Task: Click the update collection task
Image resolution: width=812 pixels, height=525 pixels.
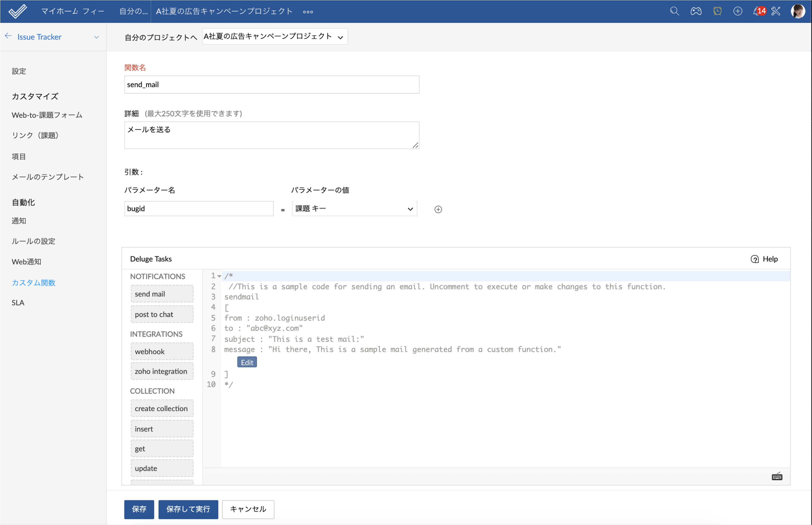Action: pos(162,468)
